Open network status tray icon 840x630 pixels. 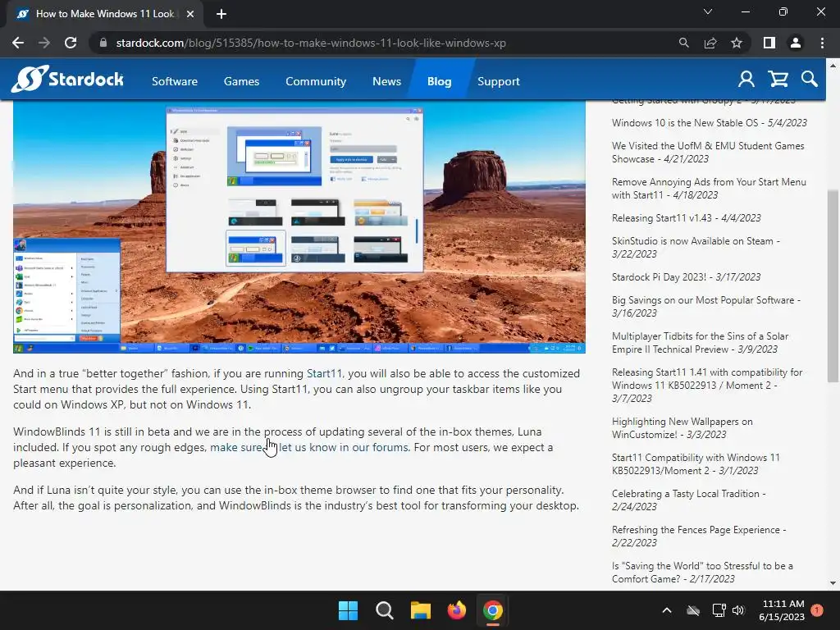coord(719,610)
